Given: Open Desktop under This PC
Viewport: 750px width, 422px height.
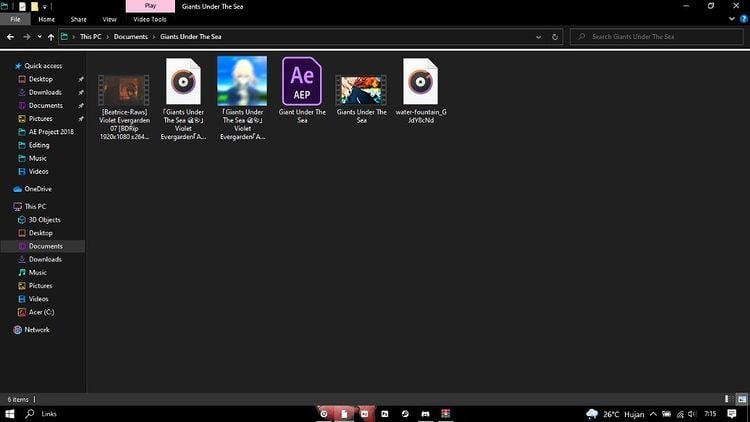Looking at the screenshot, I should [41, 233].
